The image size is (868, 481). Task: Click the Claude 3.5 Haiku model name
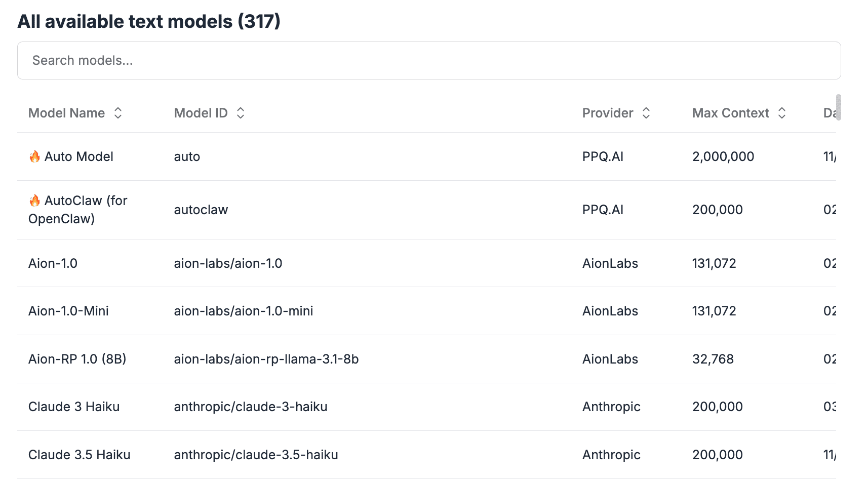(80, 455)
